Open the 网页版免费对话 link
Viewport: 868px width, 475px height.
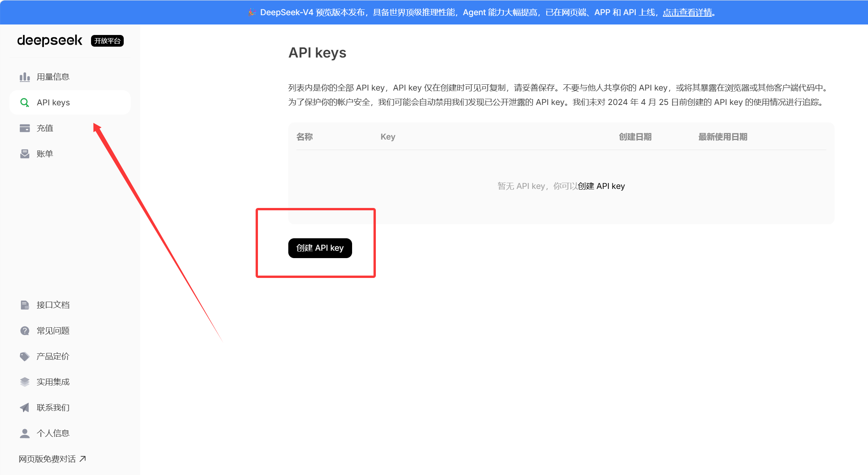tap(53, 459)
